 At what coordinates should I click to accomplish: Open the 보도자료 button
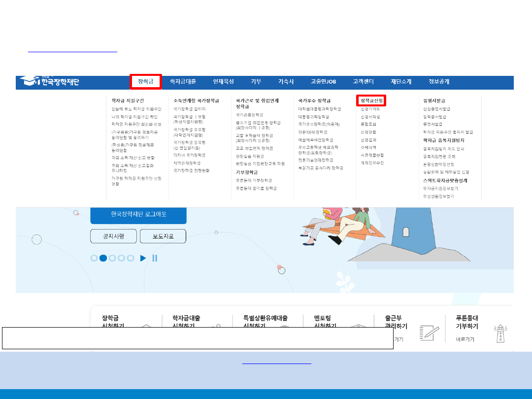coord(163,236)
